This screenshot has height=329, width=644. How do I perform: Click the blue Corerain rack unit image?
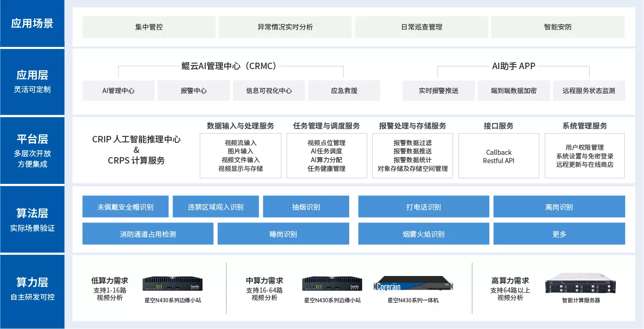[x=413, y=284]
